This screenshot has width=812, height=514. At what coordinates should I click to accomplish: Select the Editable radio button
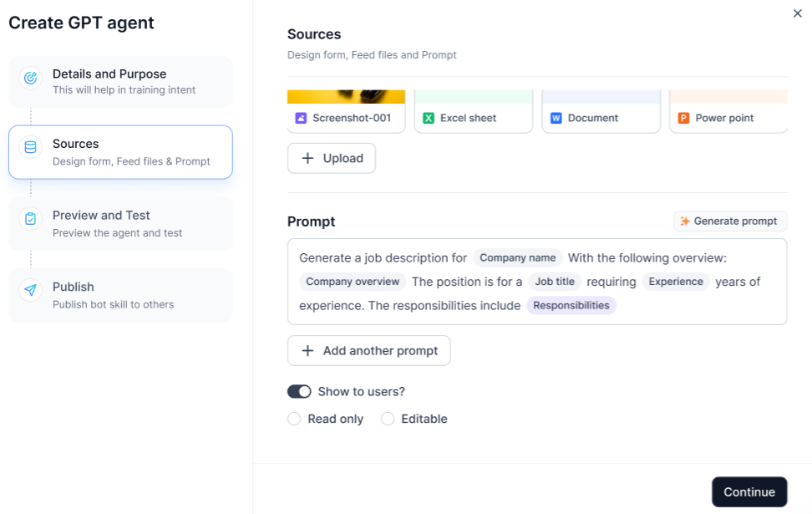[388, 418]
